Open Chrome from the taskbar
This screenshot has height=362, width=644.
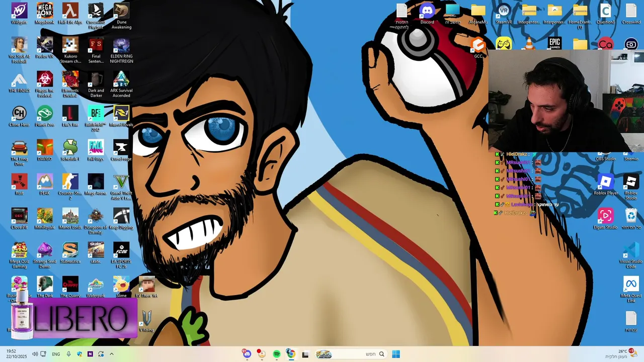point(291,354)
